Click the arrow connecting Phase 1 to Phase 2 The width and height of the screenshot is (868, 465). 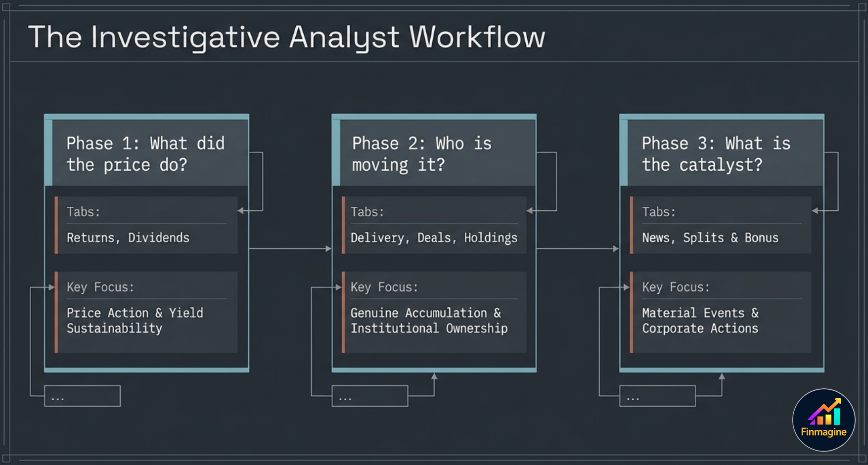pyautogui.click(x=290, y=248)
